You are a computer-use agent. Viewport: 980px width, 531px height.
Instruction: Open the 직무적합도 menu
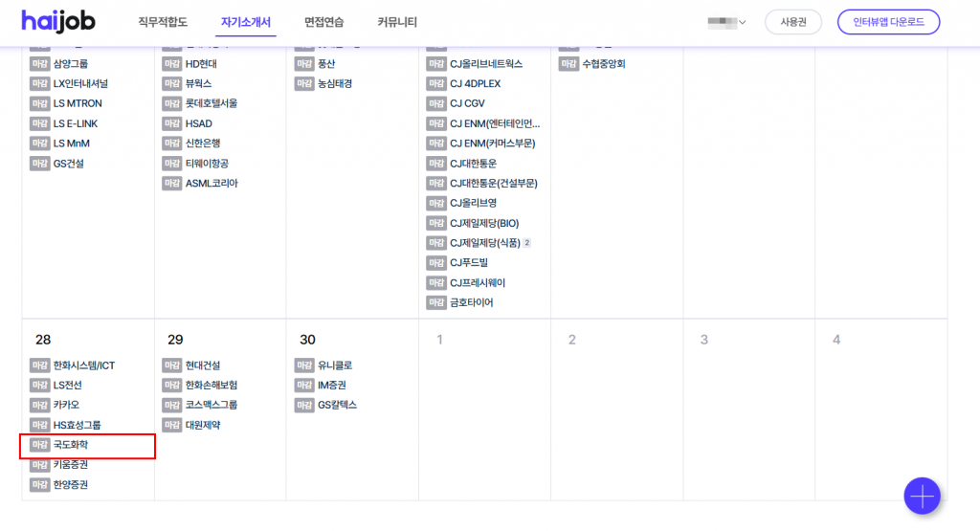pyautogui.click(x=163, y=22)
